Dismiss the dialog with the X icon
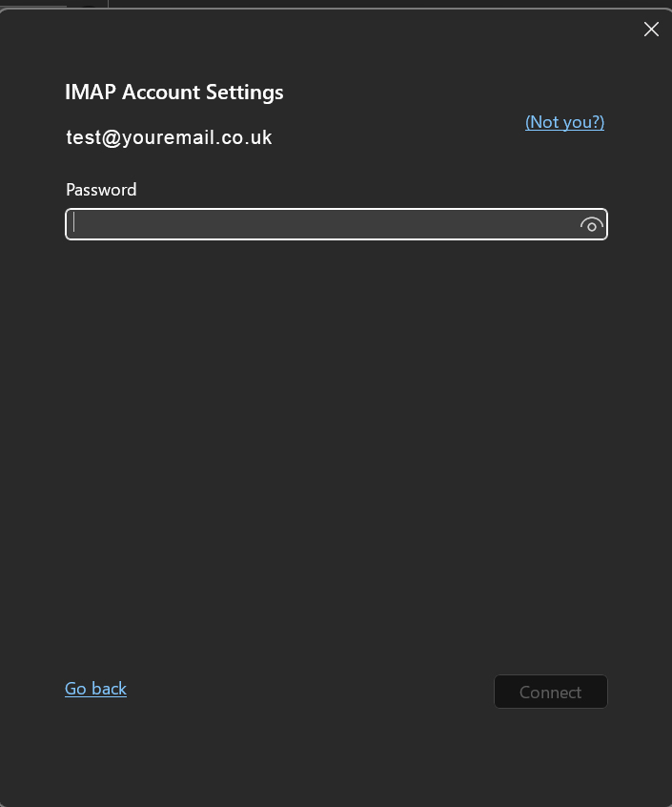 (x=651, y=30)
